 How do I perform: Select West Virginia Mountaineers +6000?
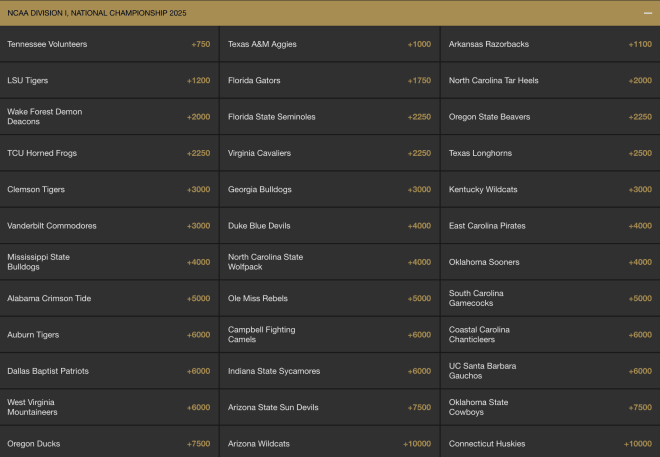109,407
